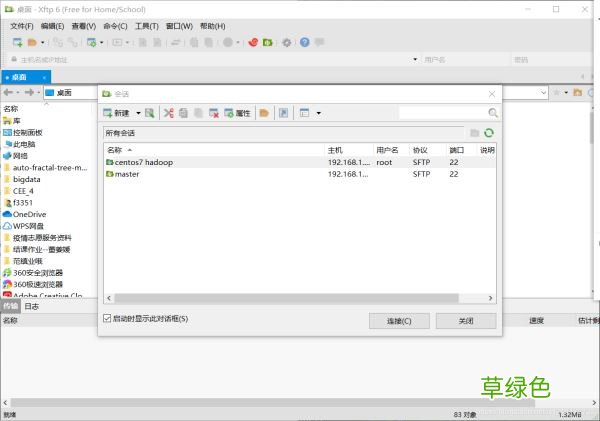Go forward using the right arrow
600x421 pixels.
29,92
